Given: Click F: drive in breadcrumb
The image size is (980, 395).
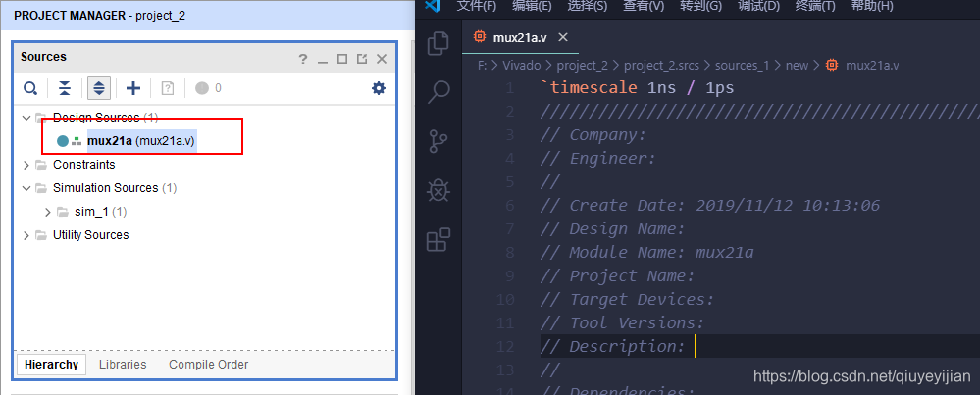Looking at the screenshot, I should [x=482, y=65].
